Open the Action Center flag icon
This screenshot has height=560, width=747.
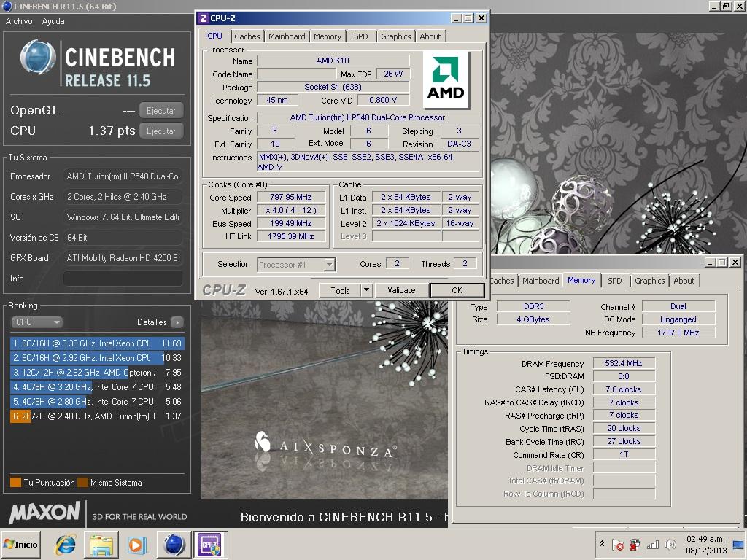(618, 545)
